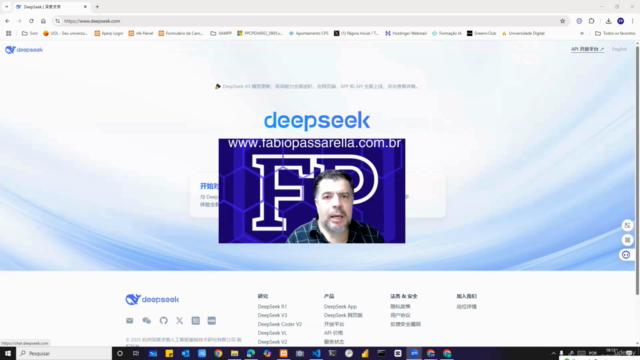Click the DeepSeek whale logo in page header
This screenshot has width=640, height=360.
click(x=24, y=50)
